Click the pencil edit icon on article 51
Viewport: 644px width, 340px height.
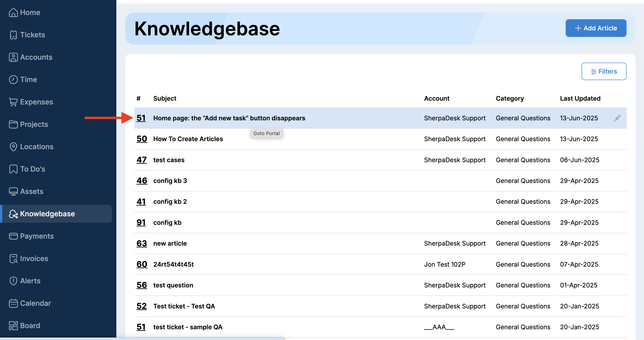617,118
